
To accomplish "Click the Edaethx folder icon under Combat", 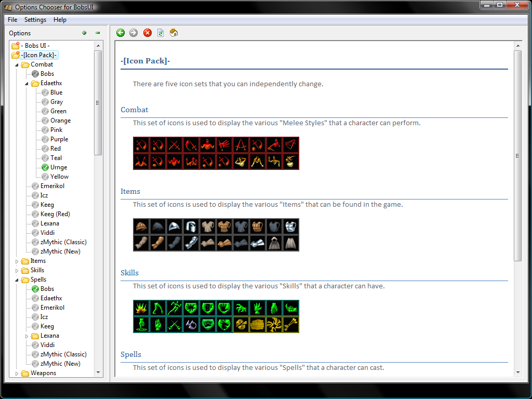I will click(35, 83).
